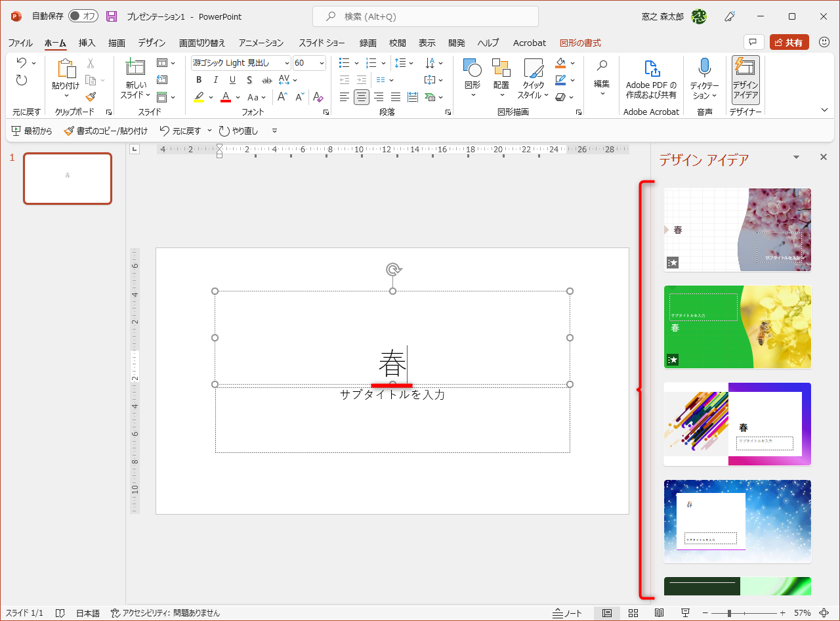The width and height of the screenshot is (840, 621).
Task: Cut the selection with scissors icon
Action: 91,63
